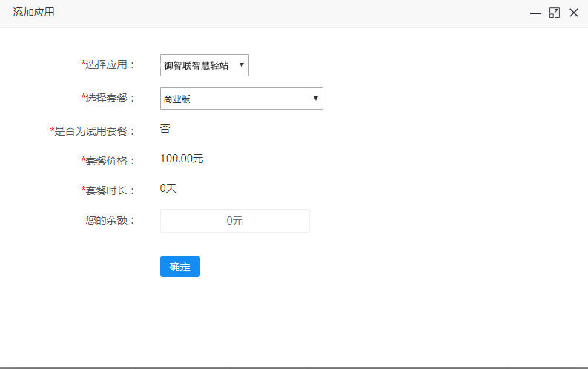Click the arrow on 选择套餐 dropdown

[x=315, y=99]
